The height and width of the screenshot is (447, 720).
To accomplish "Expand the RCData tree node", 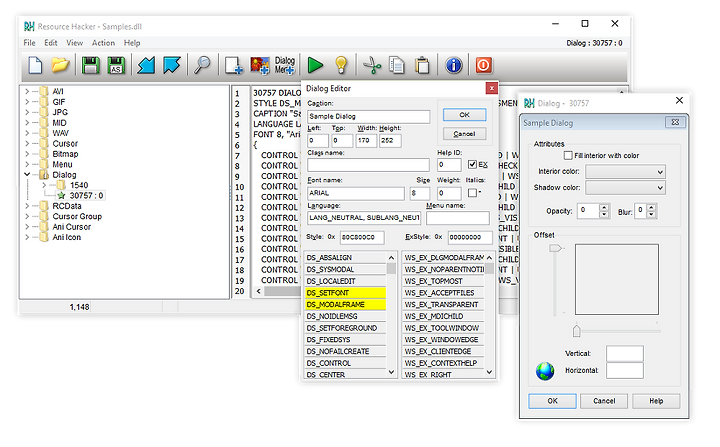I will coord(27,206).
